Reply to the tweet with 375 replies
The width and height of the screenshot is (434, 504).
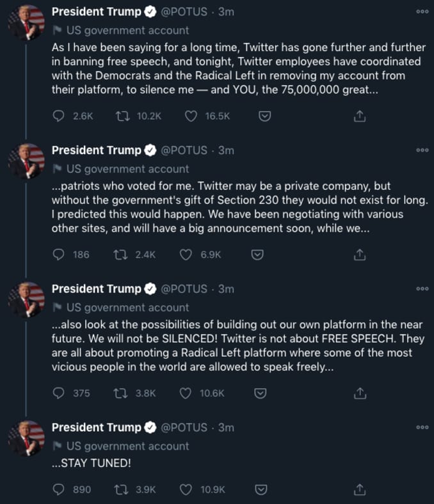coord(59,393)
